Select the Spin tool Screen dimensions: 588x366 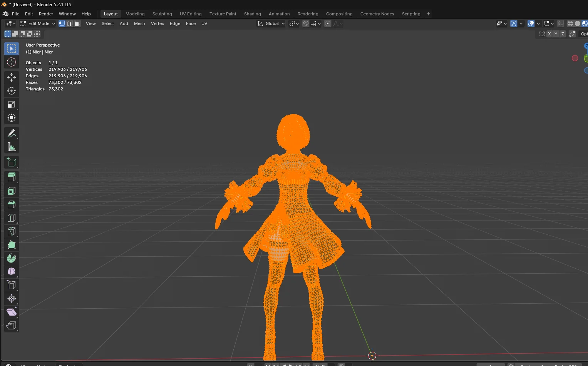pos(12,258)
